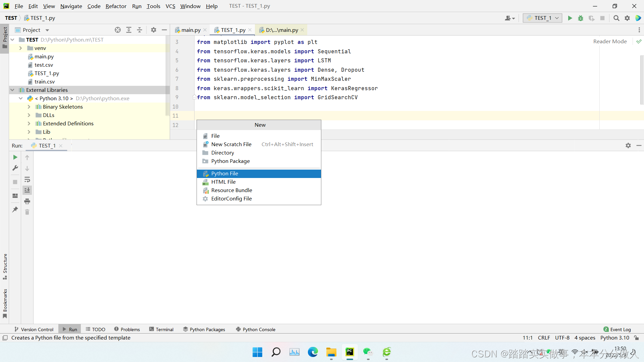
Task: Toggle tool window bars icon bottom-left
Action: pos(5,338)
